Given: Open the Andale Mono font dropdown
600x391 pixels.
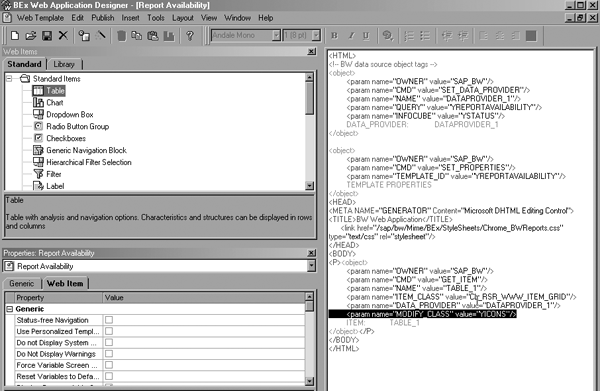Looking at the screenshot, I should coord(276,36).
